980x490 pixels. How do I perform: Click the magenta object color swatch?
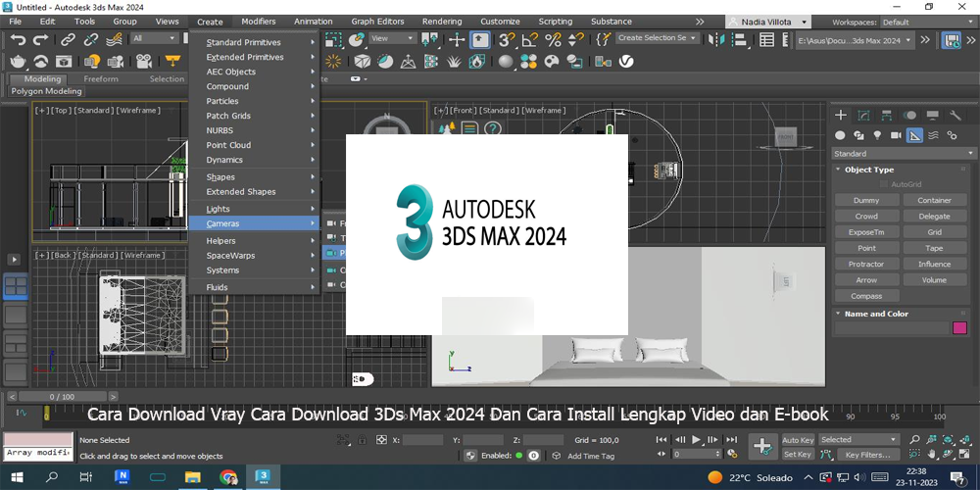click(959, 328)
